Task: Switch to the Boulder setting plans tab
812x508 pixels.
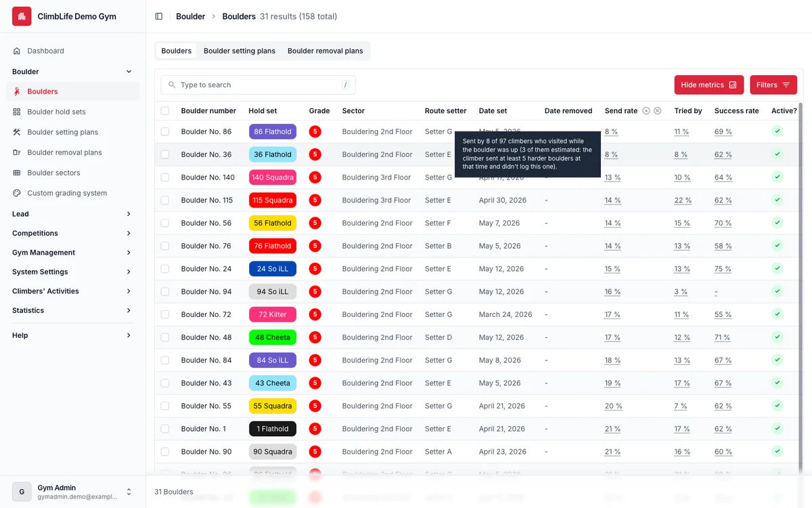Action: click(240, 51)
